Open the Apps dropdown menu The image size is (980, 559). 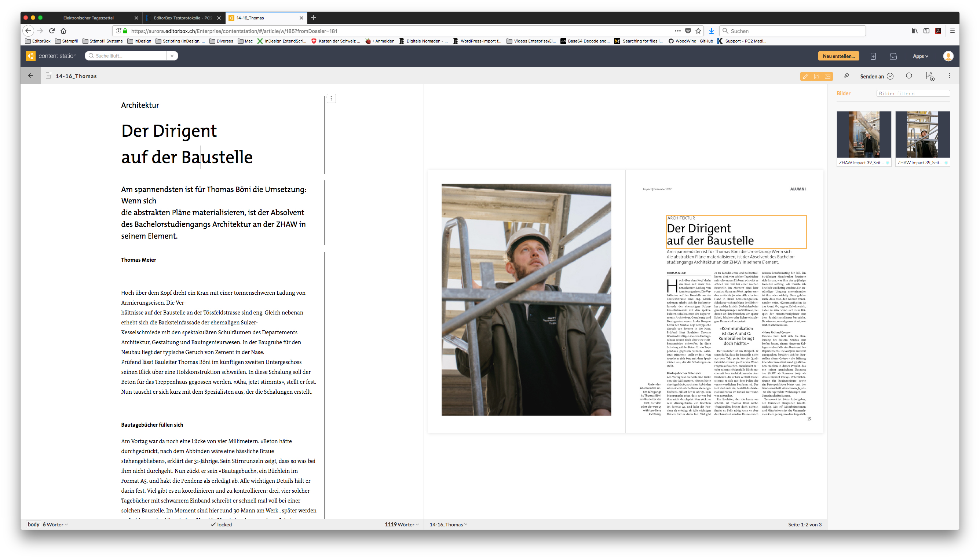click(x=920, y=56)
